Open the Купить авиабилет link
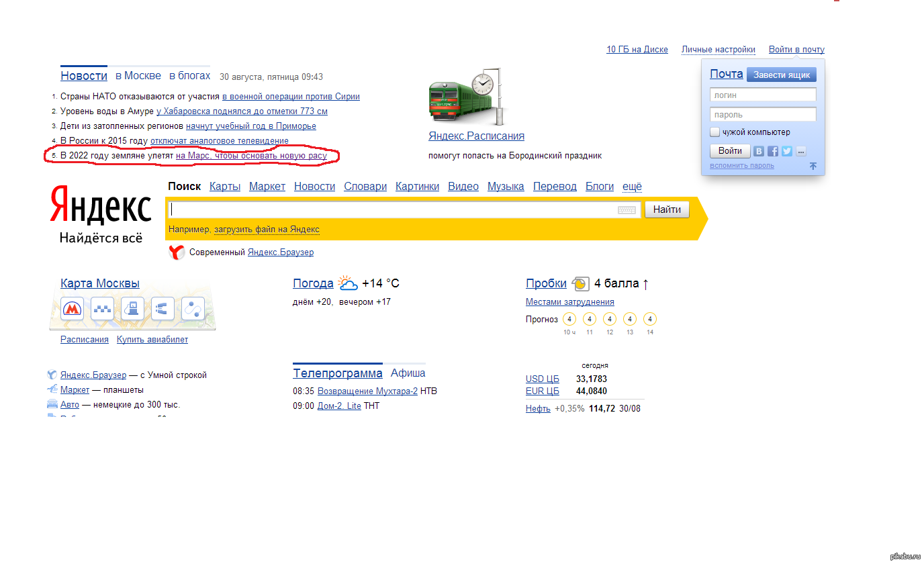The width and height of the screenshot is (924, 564). point(152,340)
